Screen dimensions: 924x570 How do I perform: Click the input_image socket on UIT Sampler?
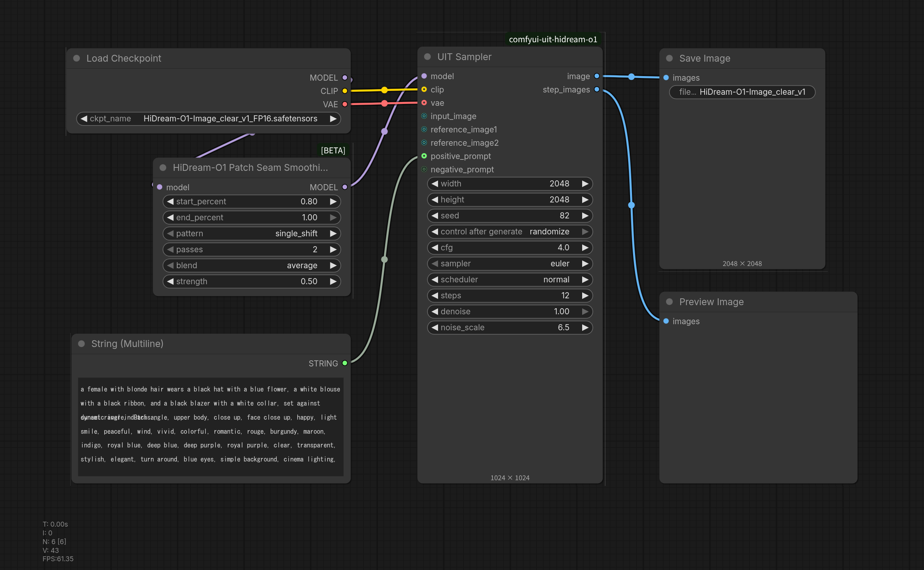[x=424, y=116]
